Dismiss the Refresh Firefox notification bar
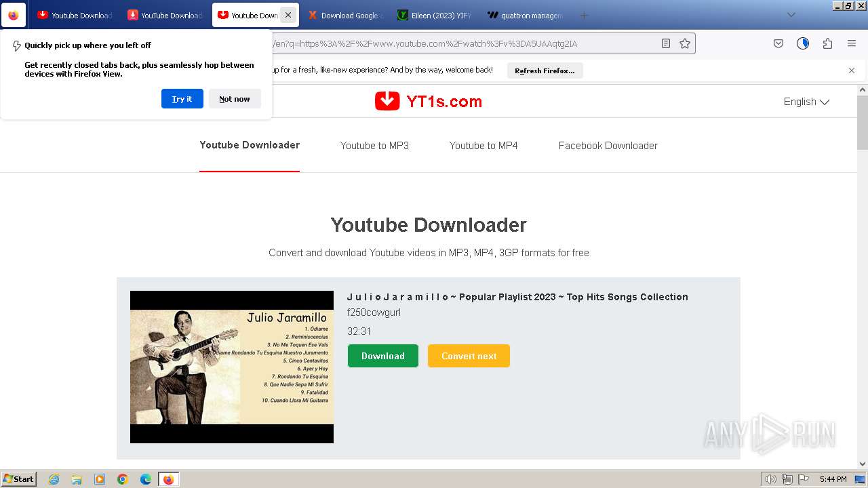The width and height of the screenshot is (868, 488). tap(852, 70)
